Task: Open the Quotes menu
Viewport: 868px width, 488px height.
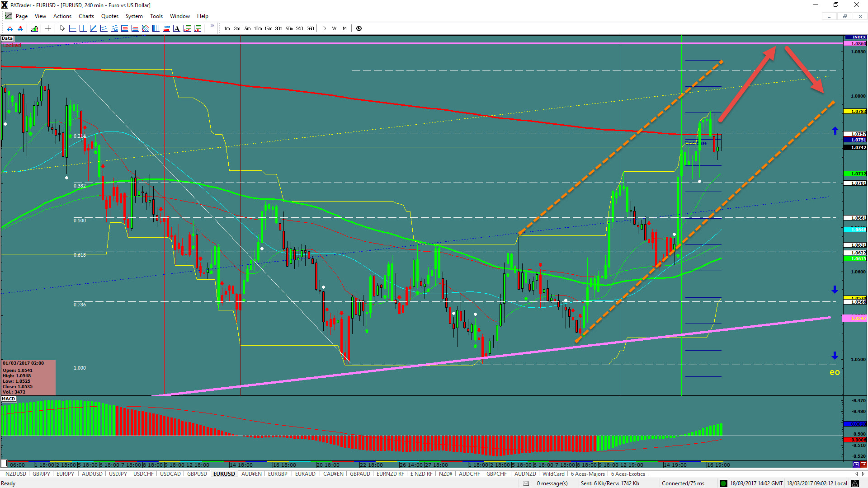Action: (x=110, y=16)
